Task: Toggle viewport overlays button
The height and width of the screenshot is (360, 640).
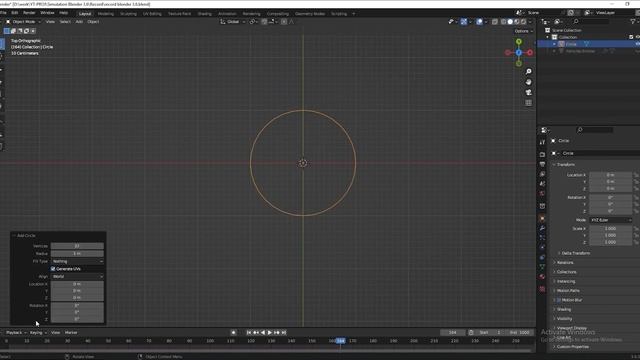Action: point(480,22)
